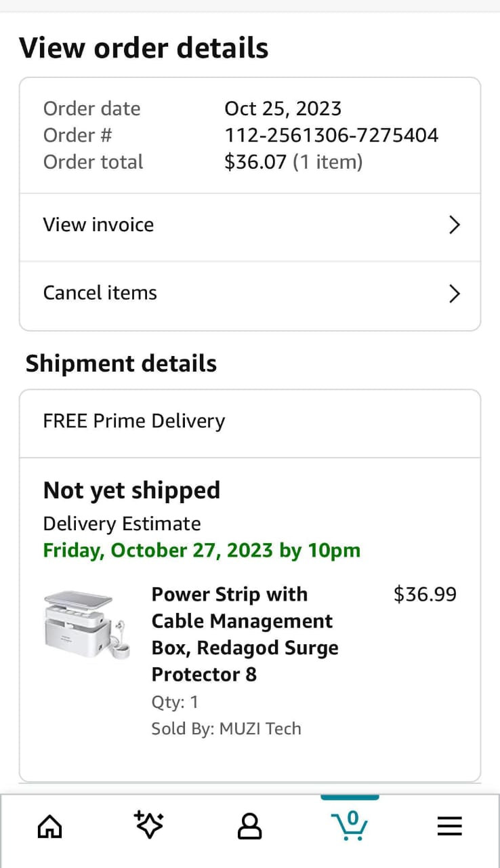This screenshot has width=500, height=868.
Task: Click the Shipment details heading
Action: [121, 363]
